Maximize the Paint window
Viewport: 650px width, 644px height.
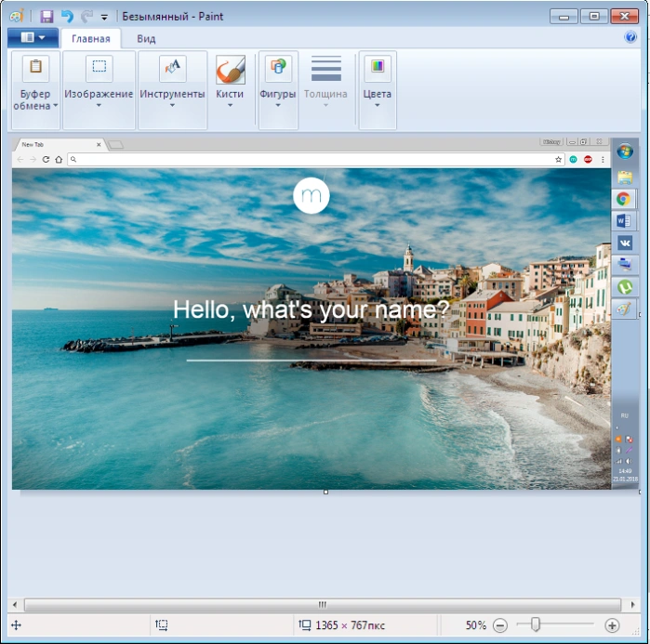click(593, 17)
